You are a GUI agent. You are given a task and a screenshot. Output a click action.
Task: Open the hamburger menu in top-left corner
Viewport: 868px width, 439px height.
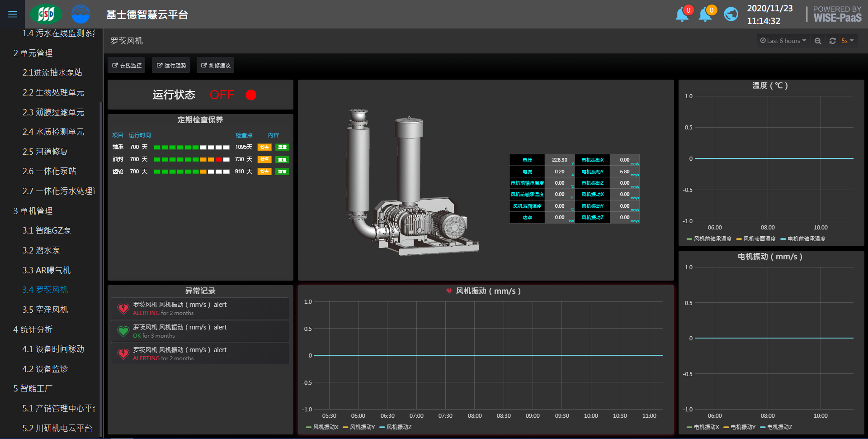[x=13, y=14]
